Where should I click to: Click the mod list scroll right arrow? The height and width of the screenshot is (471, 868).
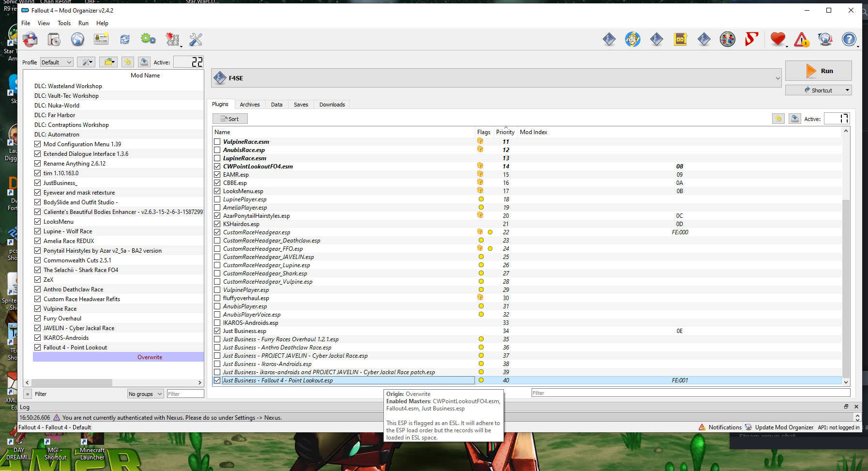(200, 382)
